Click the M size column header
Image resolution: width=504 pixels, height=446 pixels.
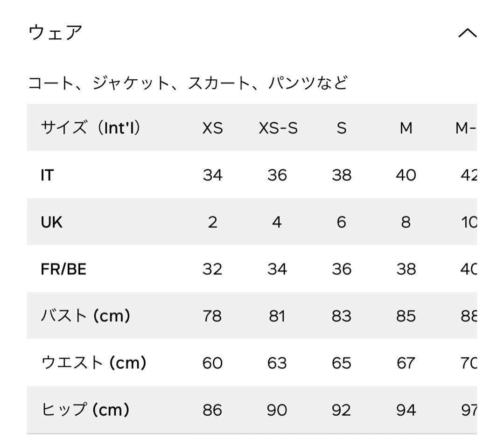click(406, 128)
